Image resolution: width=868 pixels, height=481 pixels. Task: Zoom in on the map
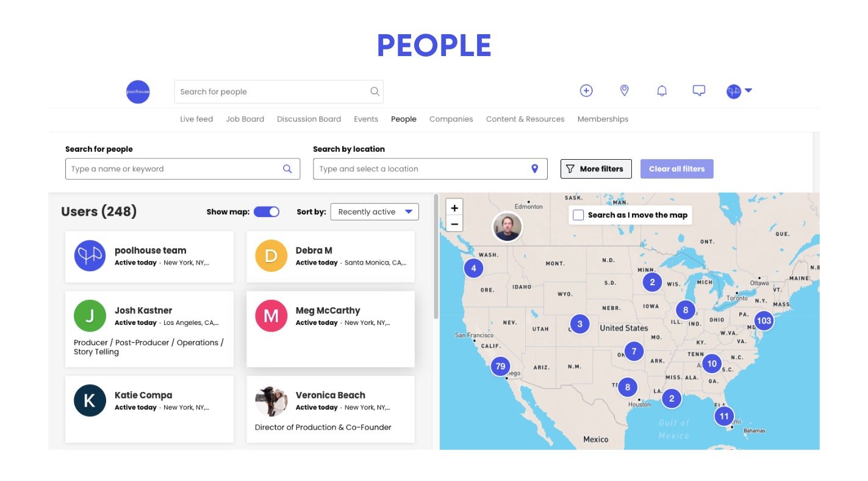click(x=454, y=208)
